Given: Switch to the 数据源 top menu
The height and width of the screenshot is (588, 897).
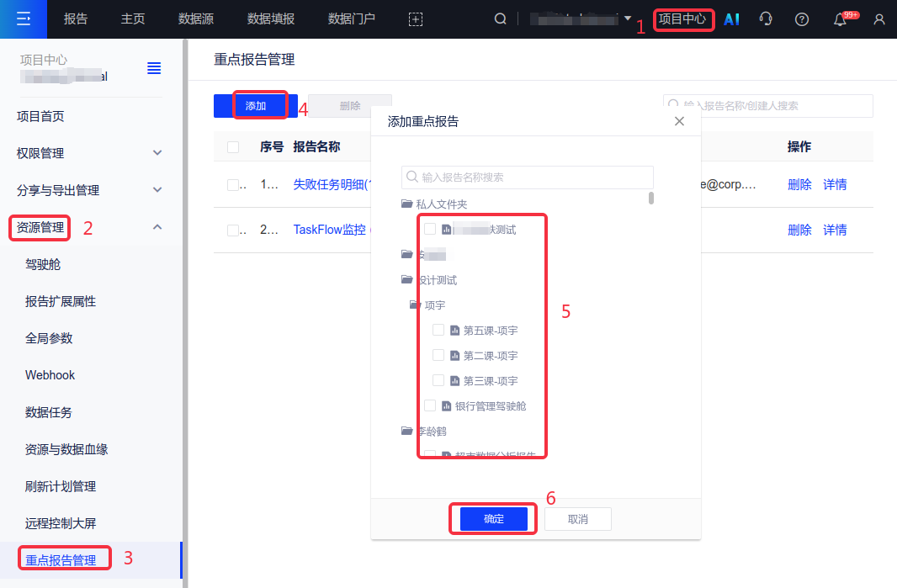Looking at the screenshot, I should point(195,19).
